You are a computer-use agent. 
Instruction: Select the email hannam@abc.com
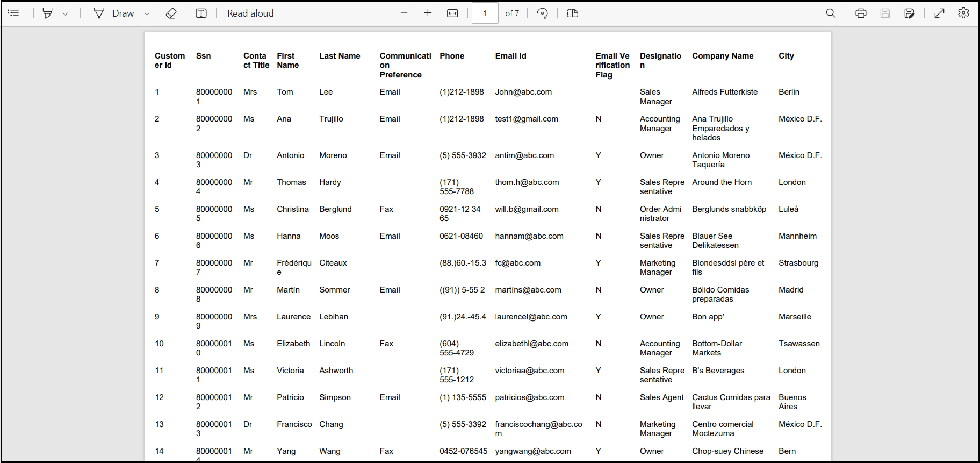click(x=529, y=236)
